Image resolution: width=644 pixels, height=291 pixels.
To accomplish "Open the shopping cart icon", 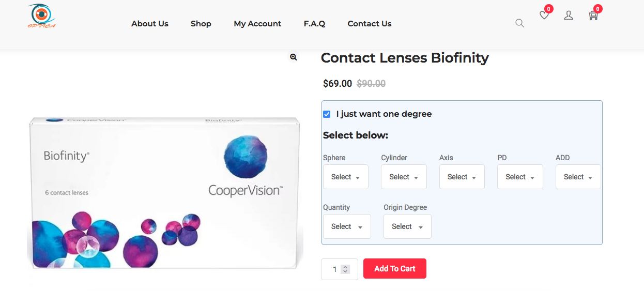I will [593, 16].
